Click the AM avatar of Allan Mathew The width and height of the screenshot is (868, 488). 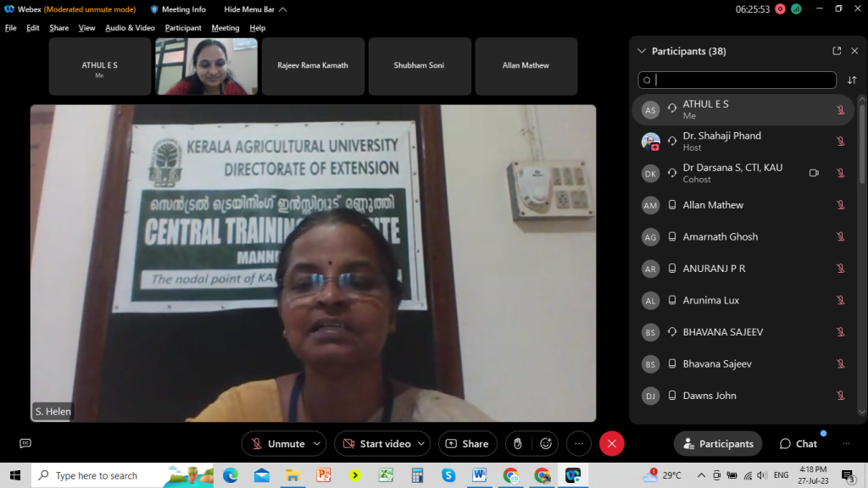(x=650, y=205)
